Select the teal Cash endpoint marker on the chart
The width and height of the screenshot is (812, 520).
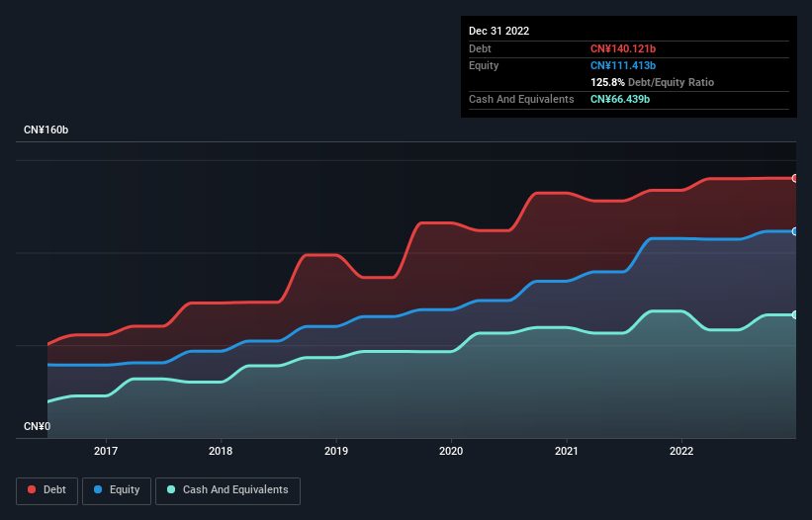click(795, 314)
